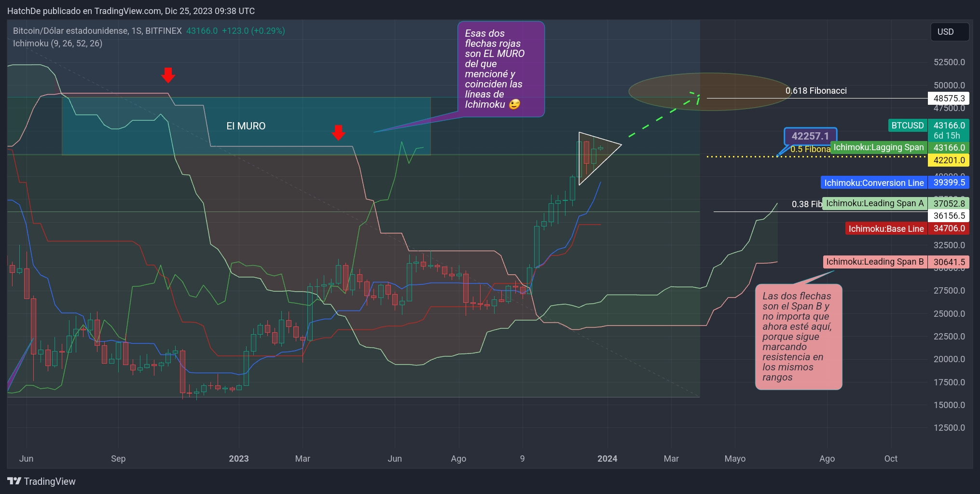Click the blue 42257.1 price callout

[810, 136]
